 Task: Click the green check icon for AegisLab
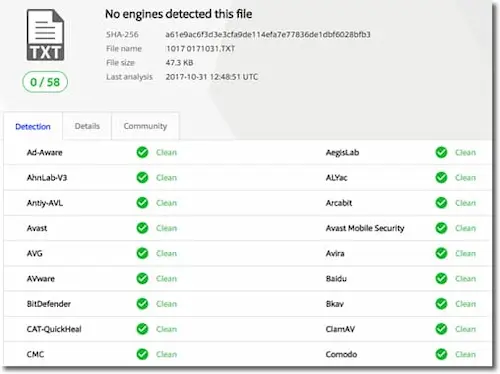point(441,152)
